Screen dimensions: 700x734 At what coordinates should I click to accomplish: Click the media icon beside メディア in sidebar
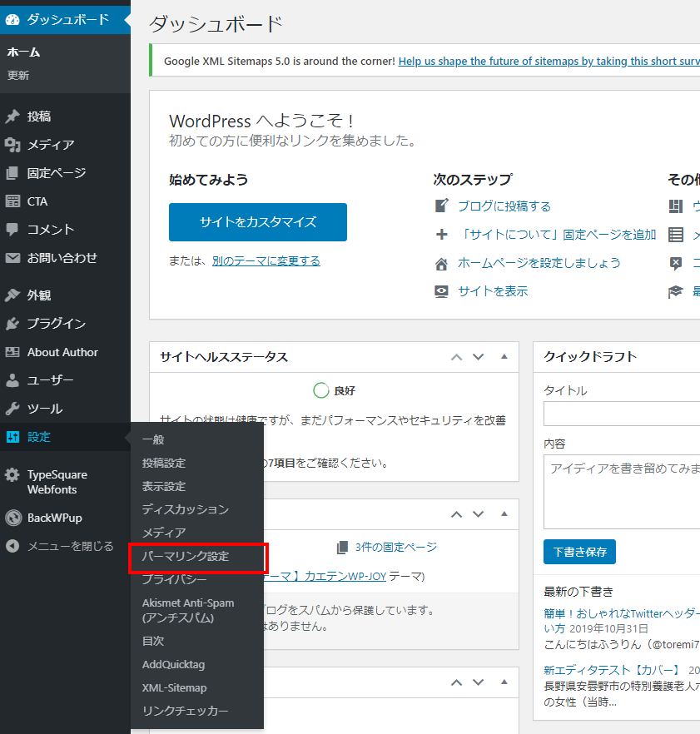(x=12, y=145)
